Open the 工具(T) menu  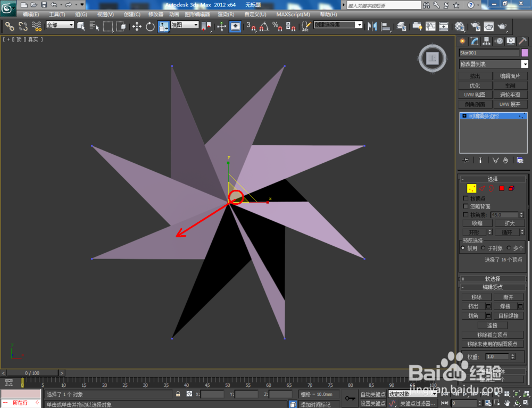click(57, 14)
